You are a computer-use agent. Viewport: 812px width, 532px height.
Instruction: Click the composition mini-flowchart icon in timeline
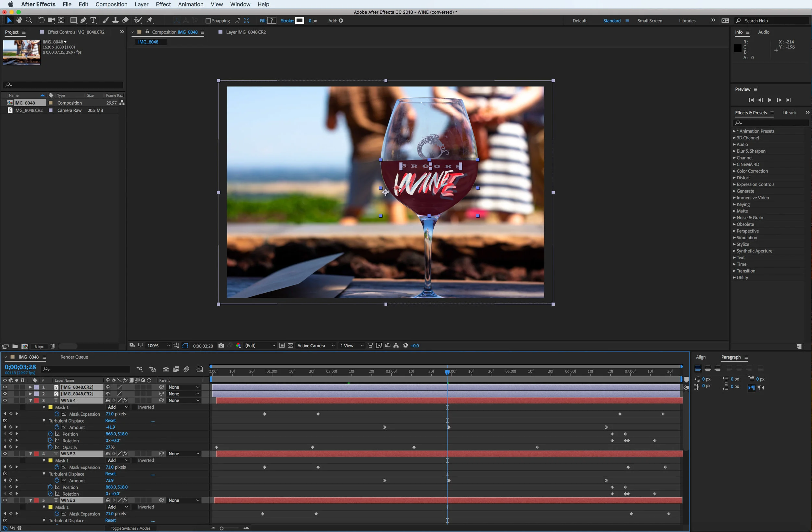(x=140, y=369)
